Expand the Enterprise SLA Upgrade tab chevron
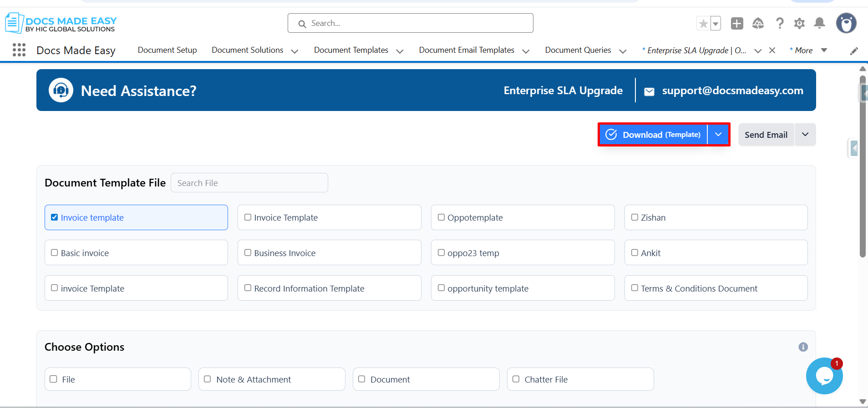Screen dimensions: 868x408 click(758, 51)
